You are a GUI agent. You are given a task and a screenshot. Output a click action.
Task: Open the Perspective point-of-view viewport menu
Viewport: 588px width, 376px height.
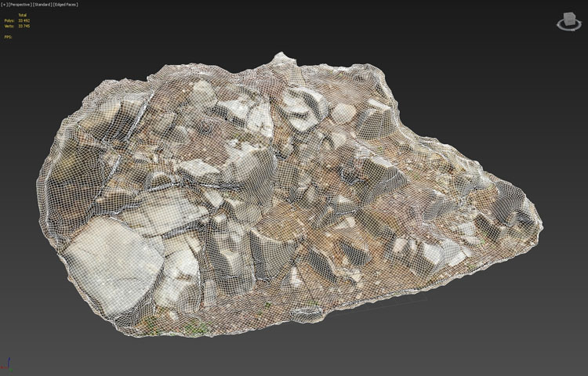tap(20, 5)
